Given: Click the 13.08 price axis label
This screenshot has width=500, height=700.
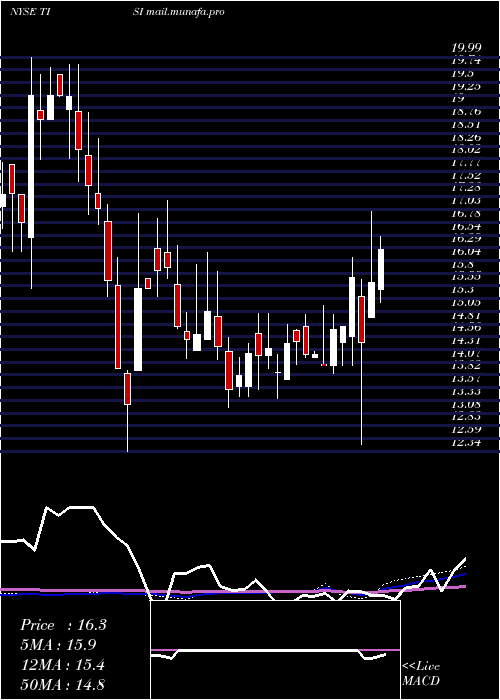Looking at the screenshot, I should [x=466, y=404].
